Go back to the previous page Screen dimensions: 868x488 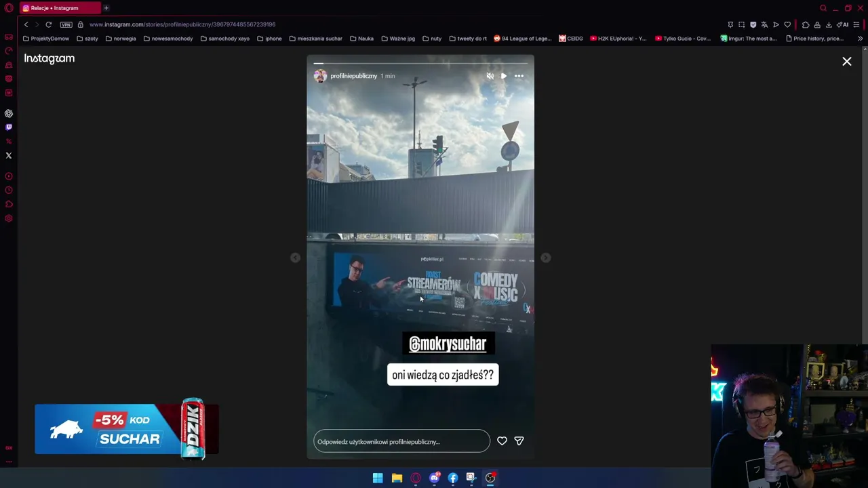point(26,24)
